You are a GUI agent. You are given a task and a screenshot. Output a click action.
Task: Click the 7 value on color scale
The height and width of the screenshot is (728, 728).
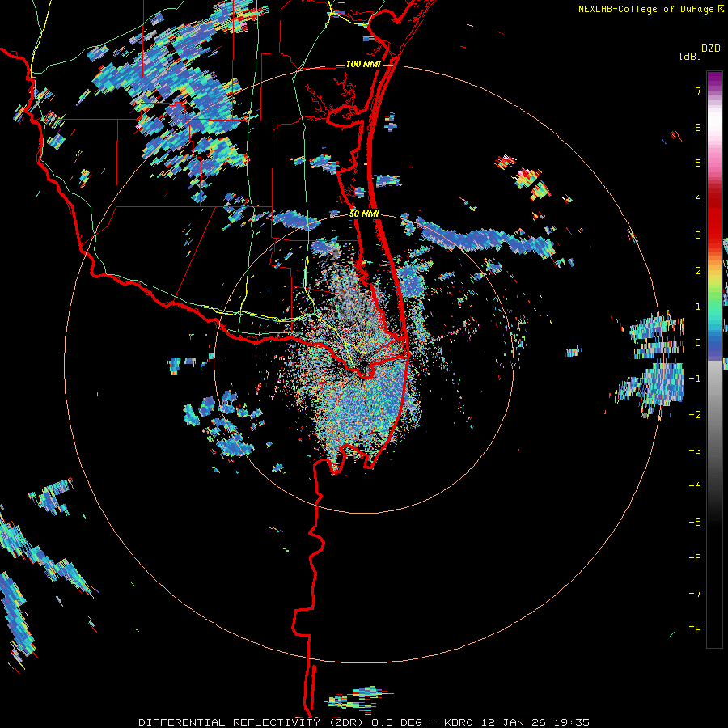click(x=698, y=91)
